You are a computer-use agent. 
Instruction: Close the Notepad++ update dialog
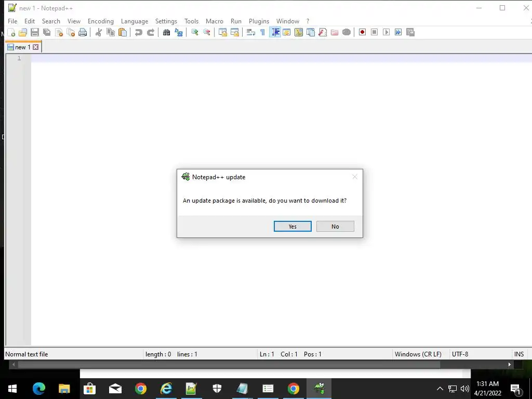coord(355,177)
